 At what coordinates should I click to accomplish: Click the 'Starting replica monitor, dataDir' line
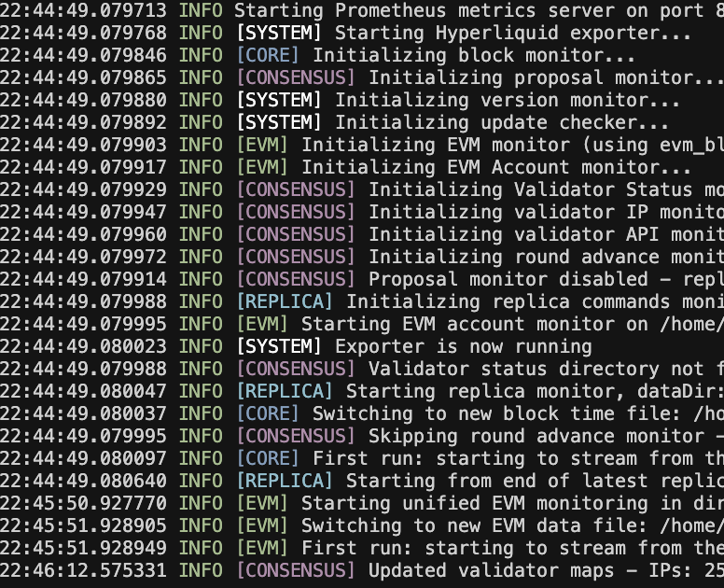(x=536, y=392)
